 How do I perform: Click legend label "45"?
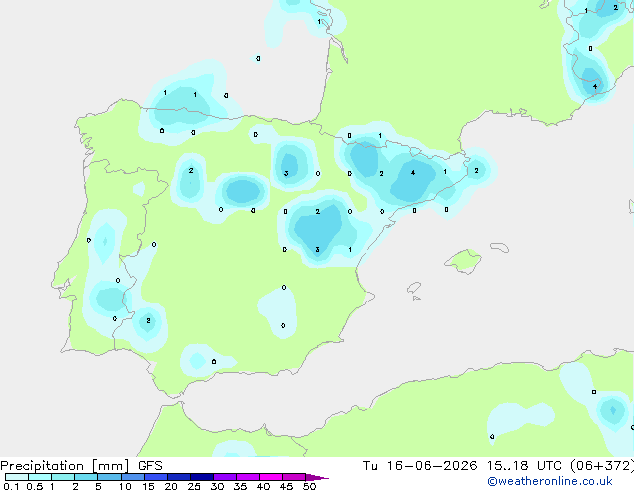(x=286, y=486)
